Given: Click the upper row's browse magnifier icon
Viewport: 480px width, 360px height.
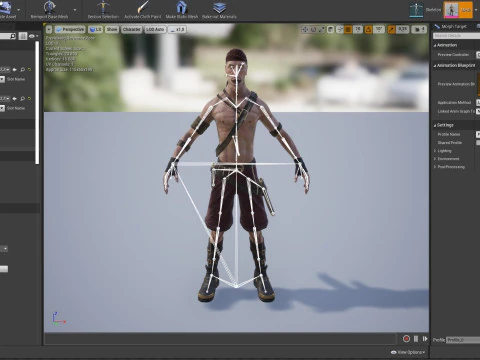Looking at the screenshot, I should point(22,70).
